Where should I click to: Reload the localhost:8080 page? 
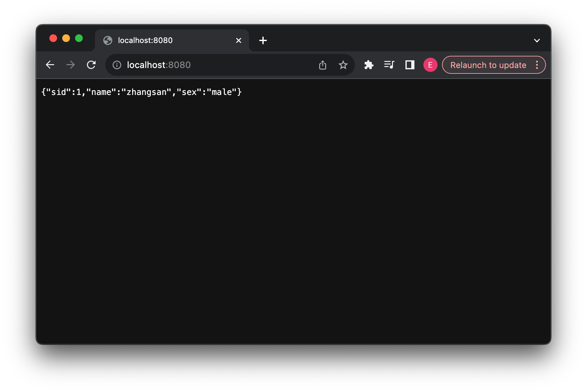91,65
